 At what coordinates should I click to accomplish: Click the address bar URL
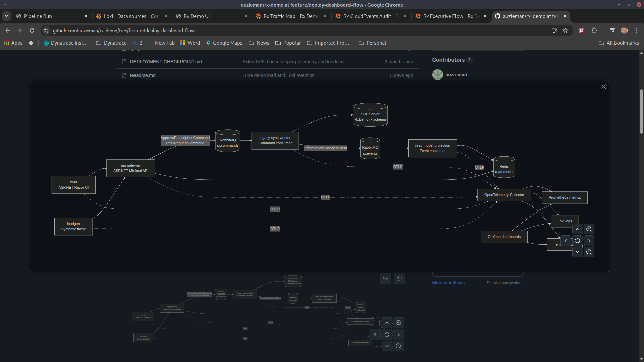pyautogui.click(x=124, y=31)
